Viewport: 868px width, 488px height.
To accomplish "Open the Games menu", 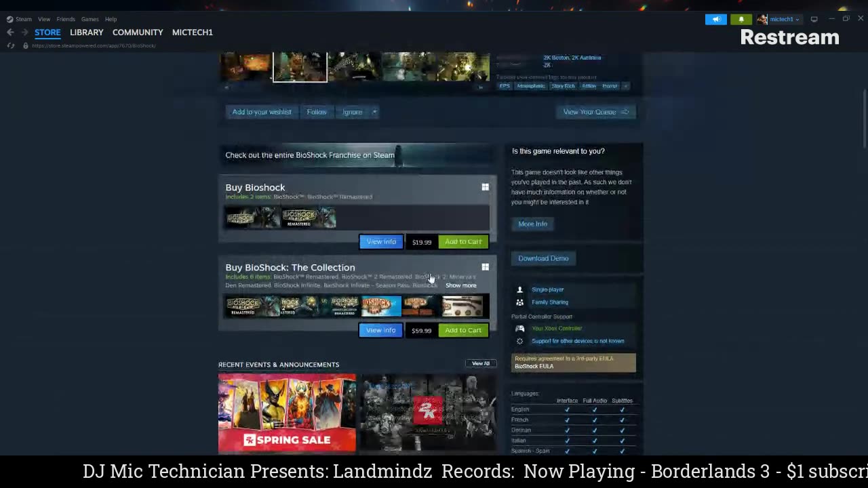I will point(90,19).
